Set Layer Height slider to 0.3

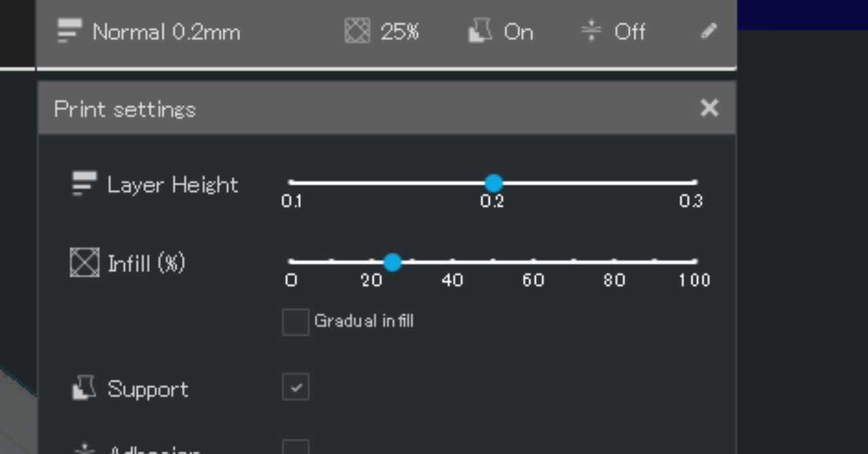694,182
